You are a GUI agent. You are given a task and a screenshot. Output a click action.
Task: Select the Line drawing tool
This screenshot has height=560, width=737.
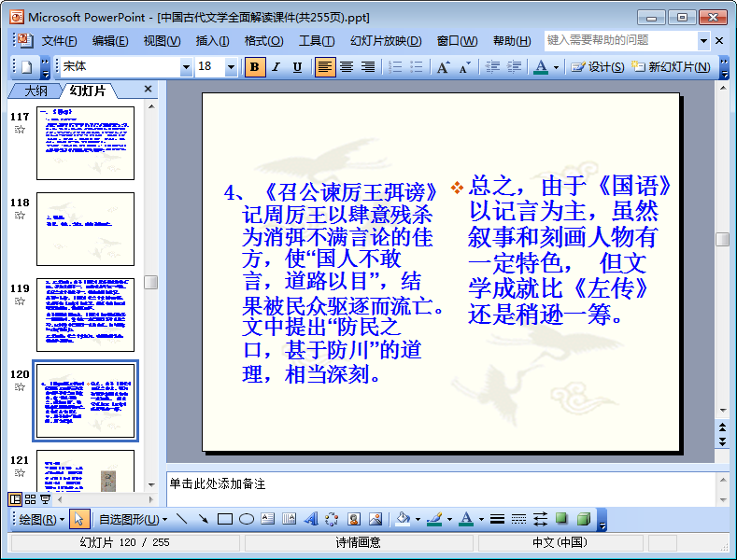181,519
